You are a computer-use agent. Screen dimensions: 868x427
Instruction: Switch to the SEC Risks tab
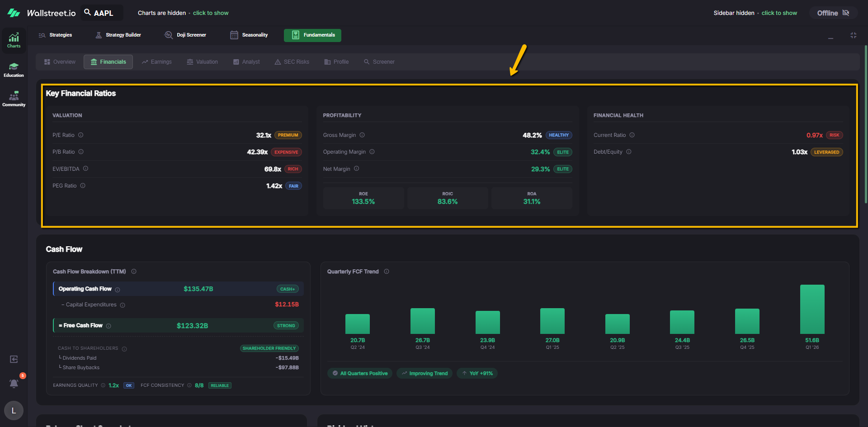tap(292, 62)
